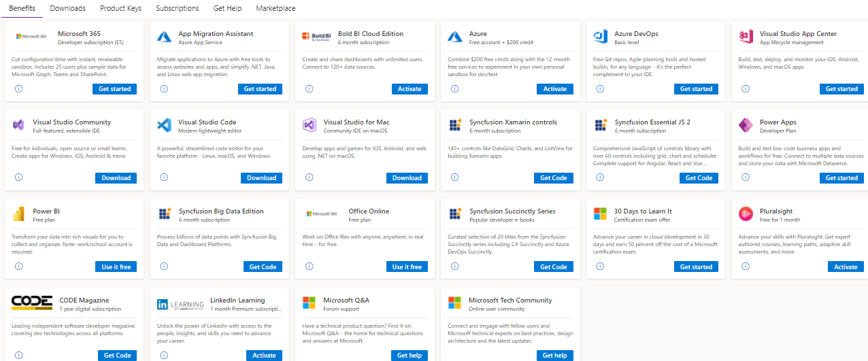Show info for the Azure card
The height and width of the screenshot is (361, 868).
455,88
